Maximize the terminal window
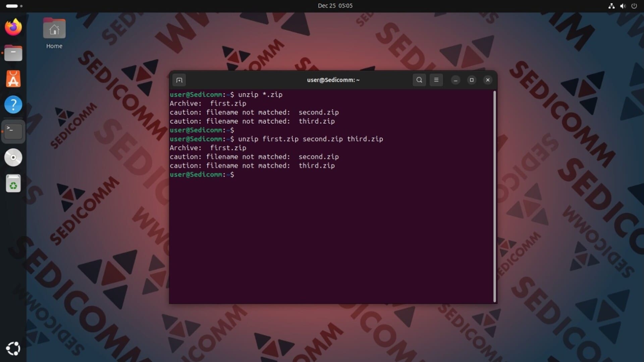 tap(472, 80)
